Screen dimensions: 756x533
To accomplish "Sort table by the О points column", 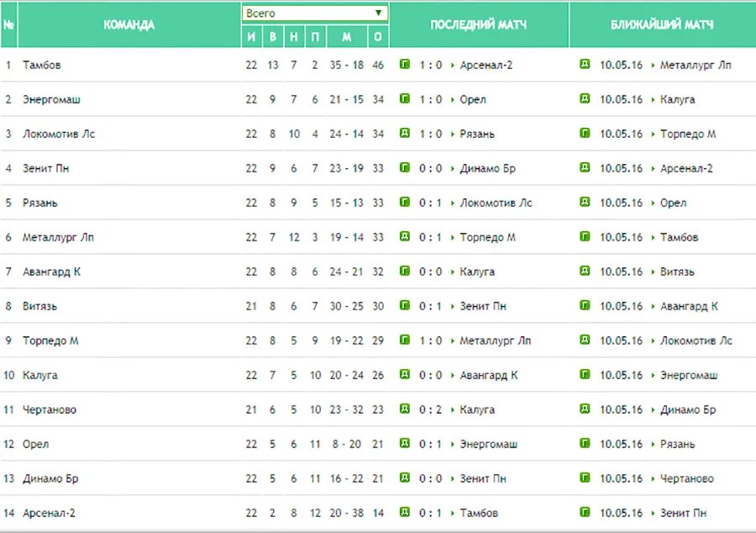I will pyautogui.click(x=378, y=36).
